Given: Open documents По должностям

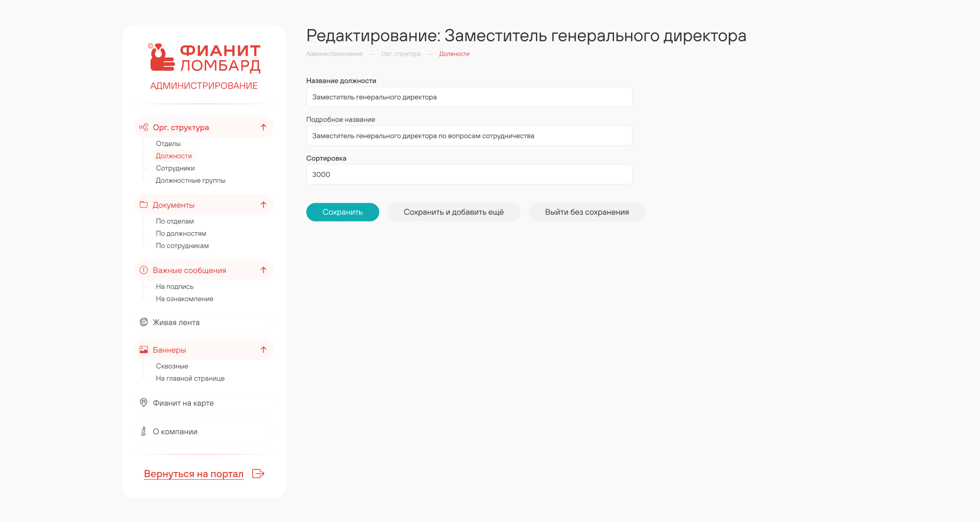Looking at the screenshot, I should tap(181, 233).
